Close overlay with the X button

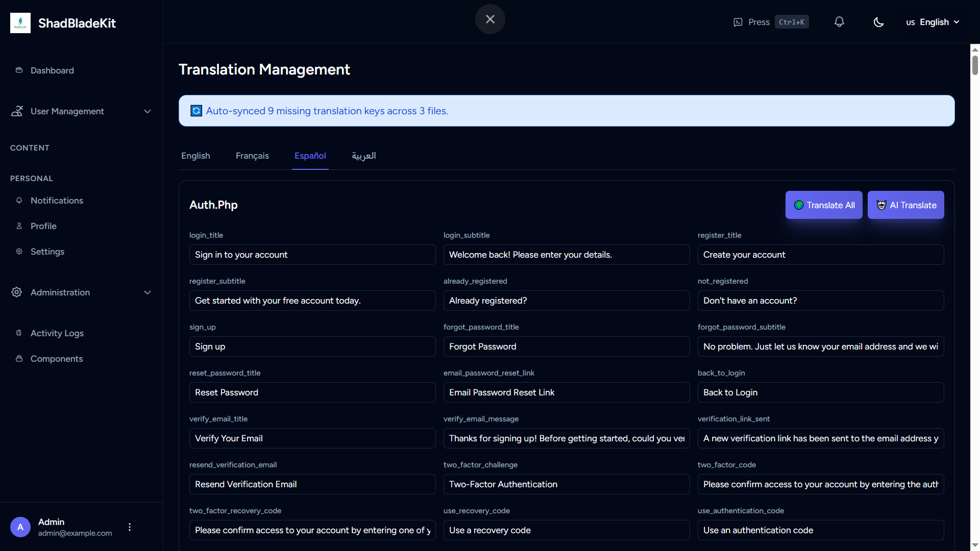(490, 19)
